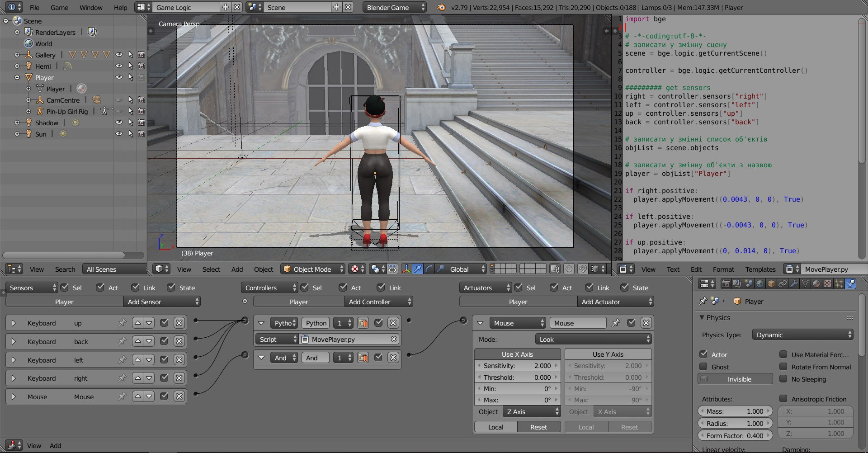Change Physics Type from Dynamic
The height and width of the screenshot is (453, 868).
coord(802,335)
